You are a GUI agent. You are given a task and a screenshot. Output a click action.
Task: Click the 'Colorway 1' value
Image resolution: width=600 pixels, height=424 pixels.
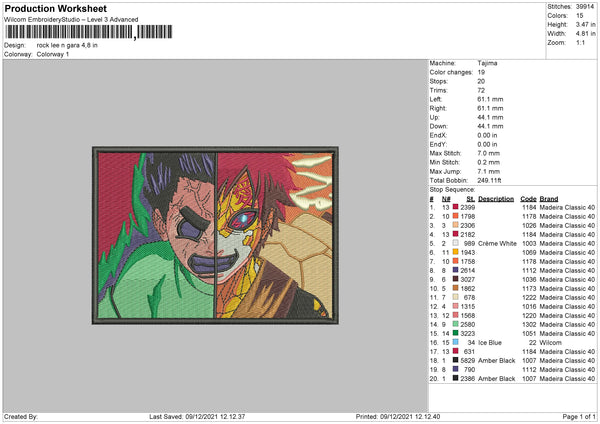(x=53, y=54)
